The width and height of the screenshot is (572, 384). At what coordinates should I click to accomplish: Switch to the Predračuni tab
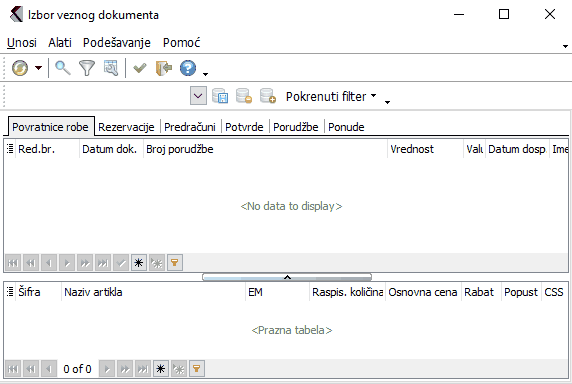tap(190, 127)
